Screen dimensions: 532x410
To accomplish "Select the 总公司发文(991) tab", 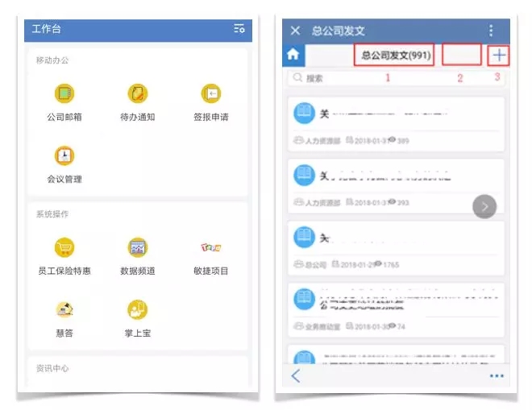I will click(394, 55).
